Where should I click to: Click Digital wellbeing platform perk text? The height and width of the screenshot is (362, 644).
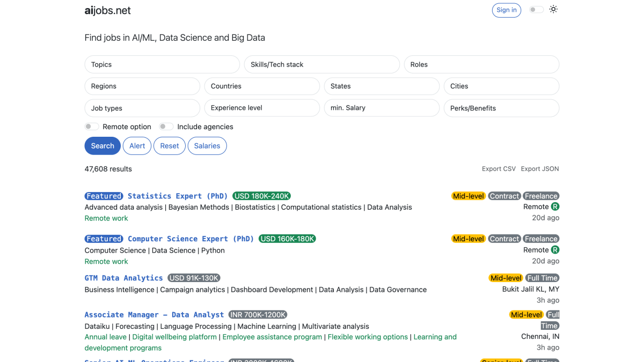click(174, 337)
